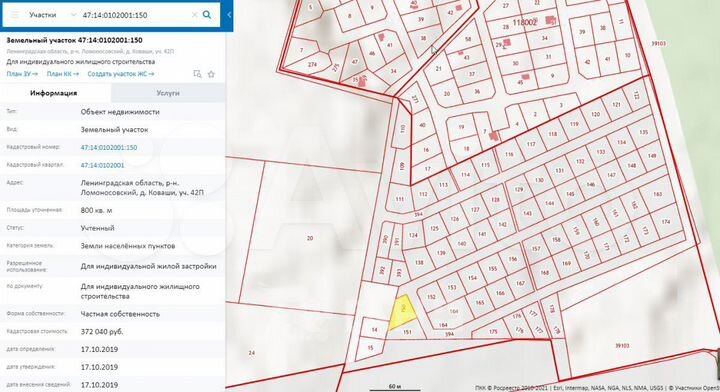Click the Частная собственность value
The height and width of the screenshot is (392, 720).
(x=120, y=314)
